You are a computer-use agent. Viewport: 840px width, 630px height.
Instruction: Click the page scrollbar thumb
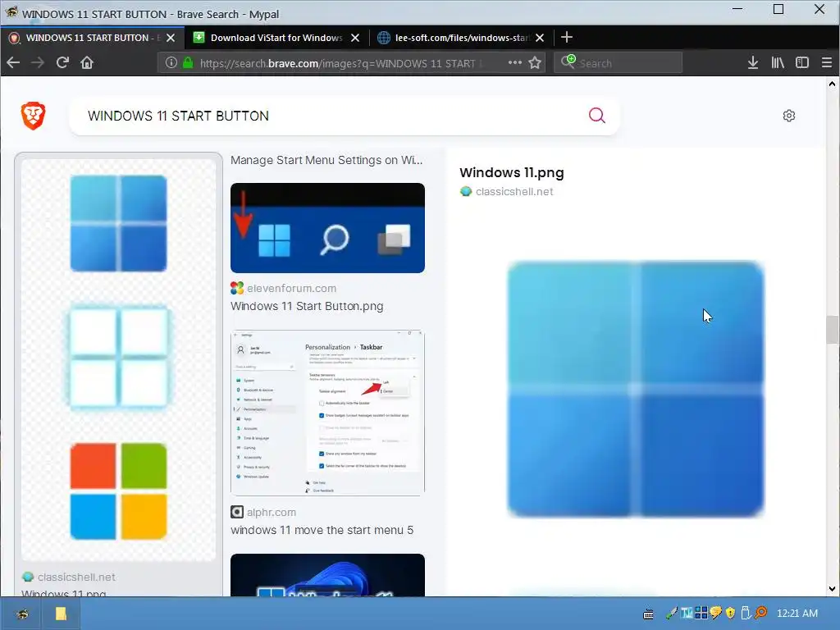[x=832, y=330]
